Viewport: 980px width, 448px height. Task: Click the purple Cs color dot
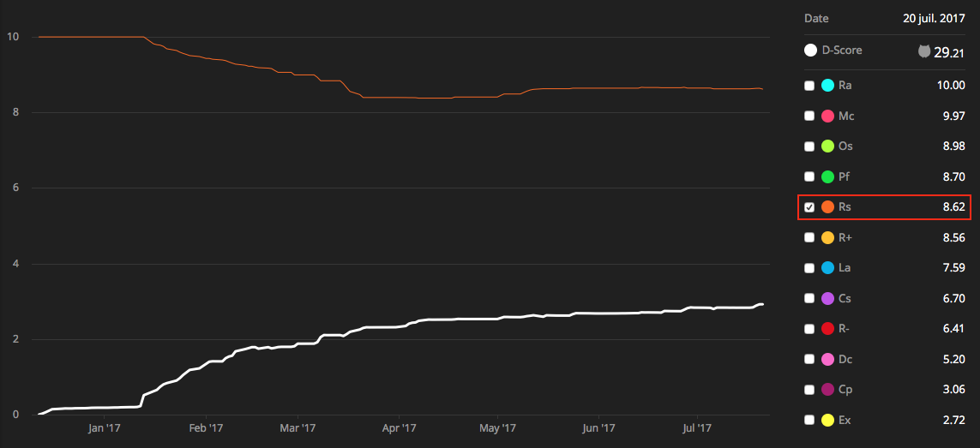tap(828, 299)
